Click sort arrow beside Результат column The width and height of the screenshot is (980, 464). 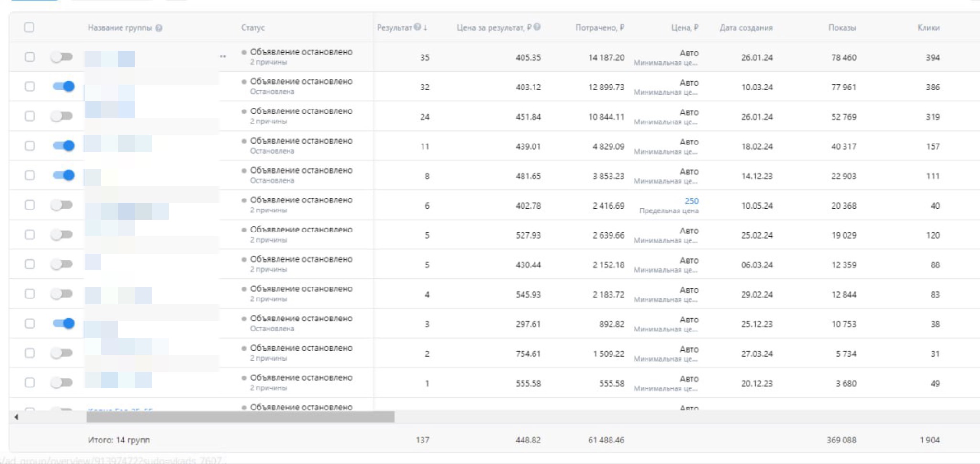pyautogui.click(x=425, y=27)
